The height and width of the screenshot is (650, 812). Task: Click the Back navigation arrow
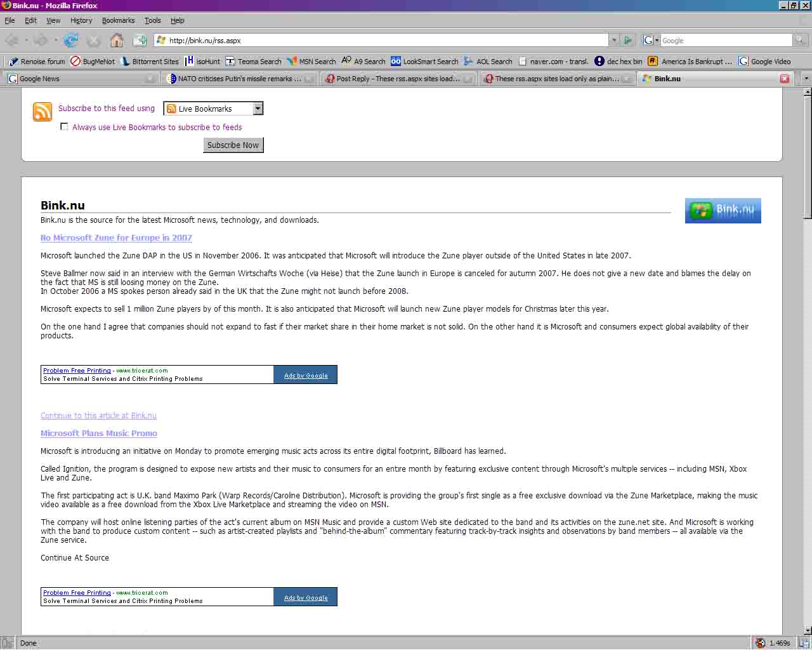11,41
